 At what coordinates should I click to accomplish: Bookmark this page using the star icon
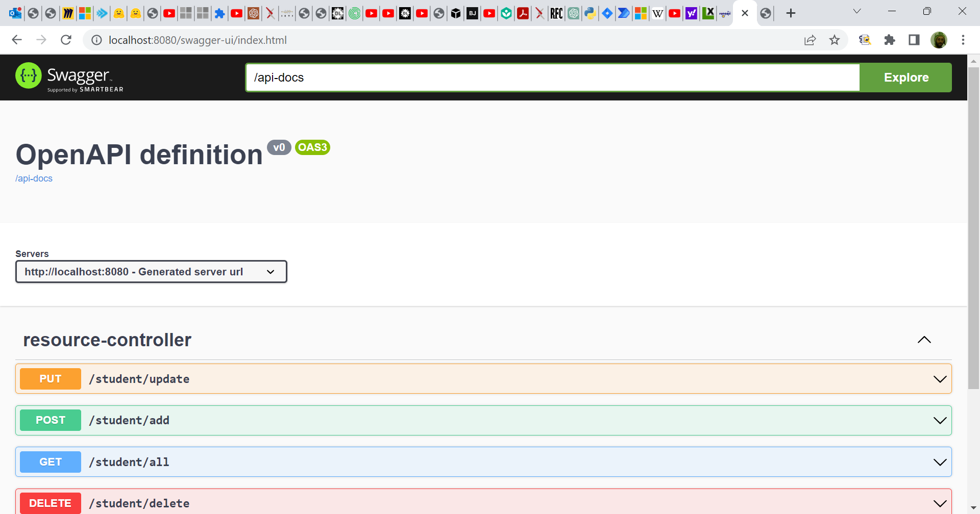834,40
